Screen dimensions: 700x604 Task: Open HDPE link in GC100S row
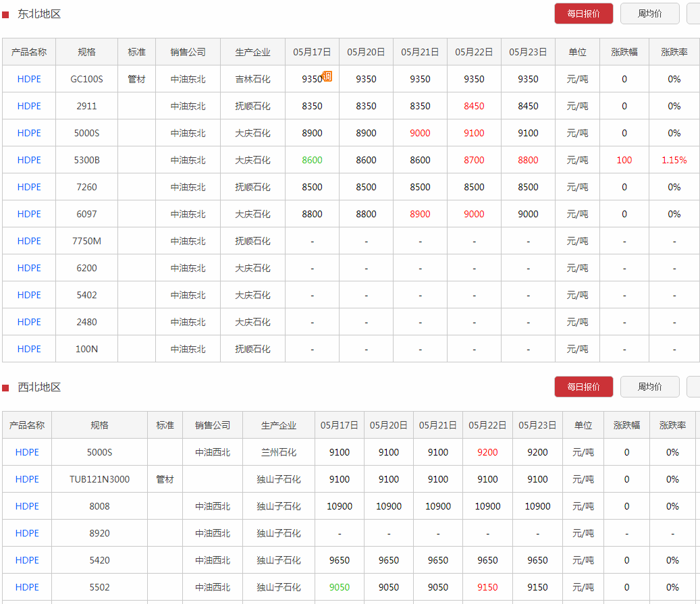pyautogui.click(x=29, y=80)
